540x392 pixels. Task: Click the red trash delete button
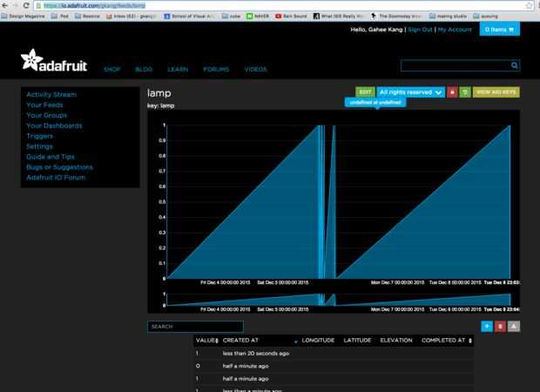(500, 326)
